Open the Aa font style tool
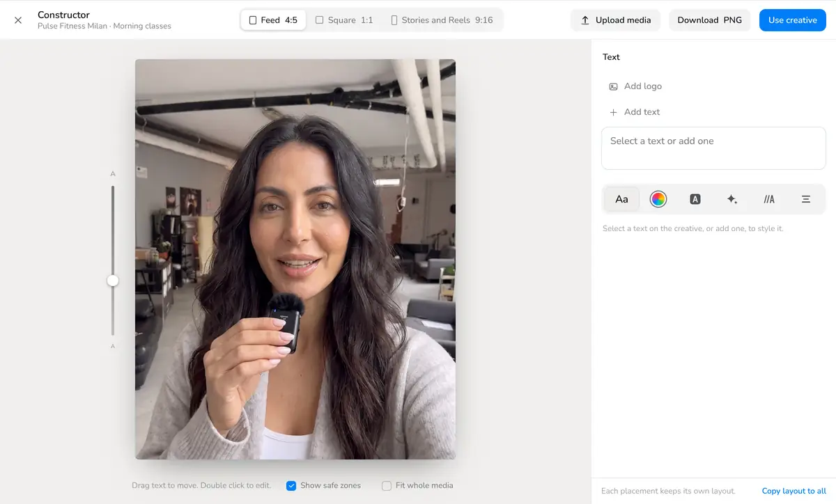This screenshot has height=504, width=836. tap(621, 199)
